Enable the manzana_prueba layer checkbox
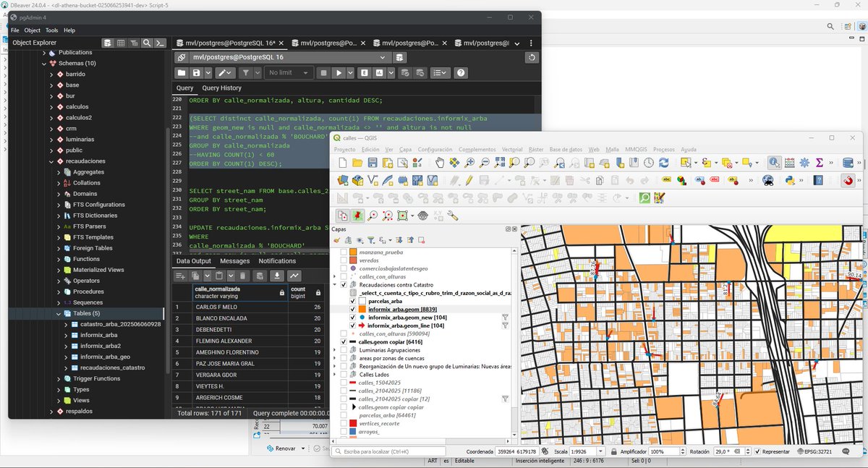The width and height of the screenshot is (868, 468). (344, 252)
